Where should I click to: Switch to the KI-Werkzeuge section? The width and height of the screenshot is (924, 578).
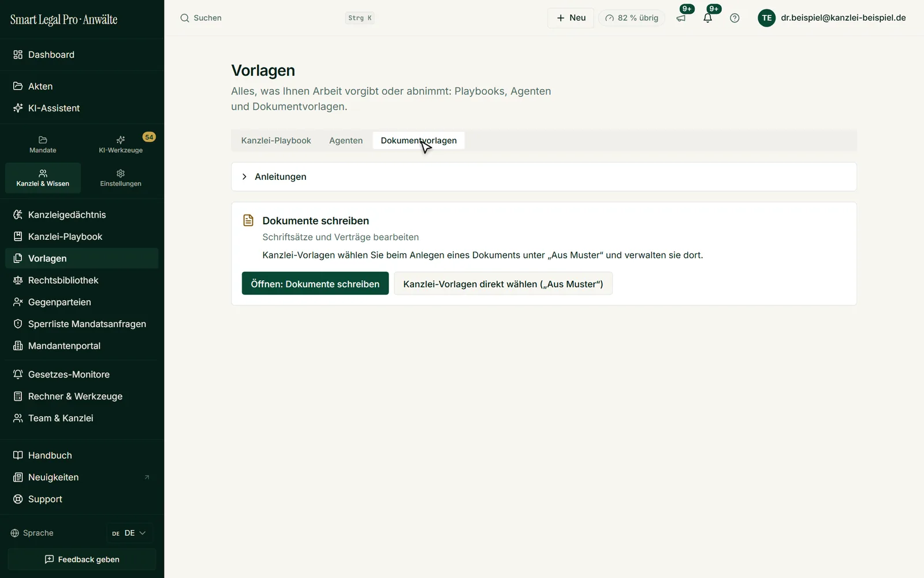pos(121,144)
